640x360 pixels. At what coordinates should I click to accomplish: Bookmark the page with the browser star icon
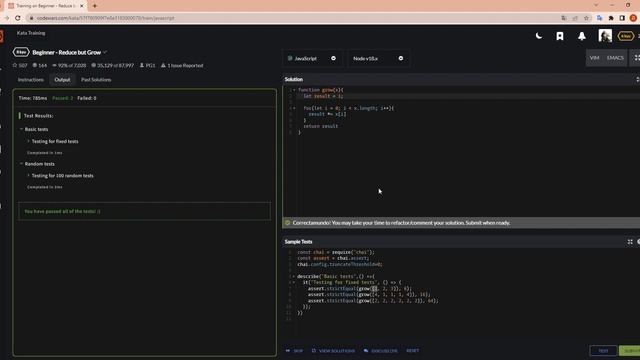pyautogui.click(x=587, y=18)
